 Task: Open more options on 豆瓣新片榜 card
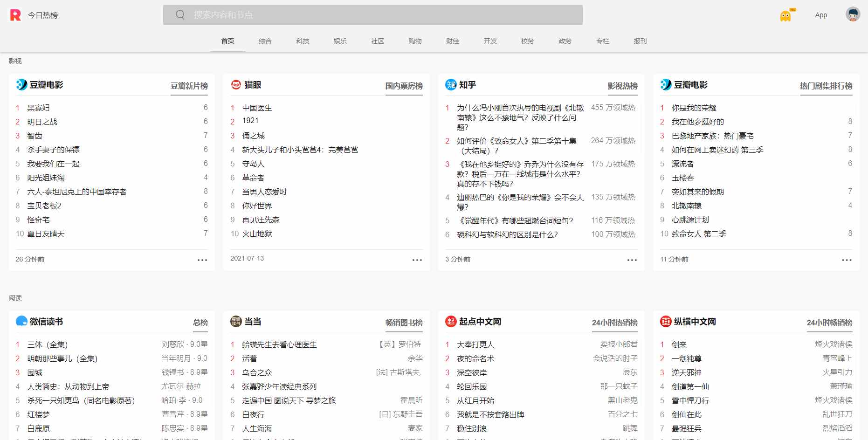point(202,260)
